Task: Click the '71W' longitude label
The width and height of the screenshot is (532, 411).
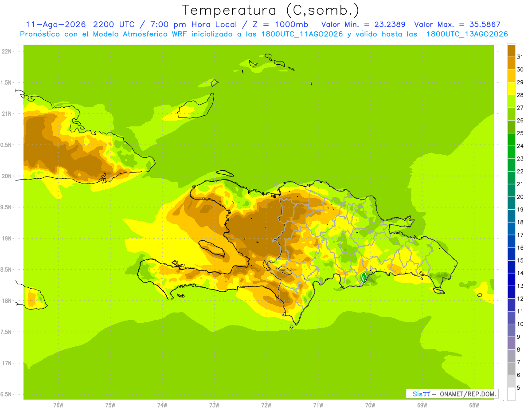Action: (318, 405)
